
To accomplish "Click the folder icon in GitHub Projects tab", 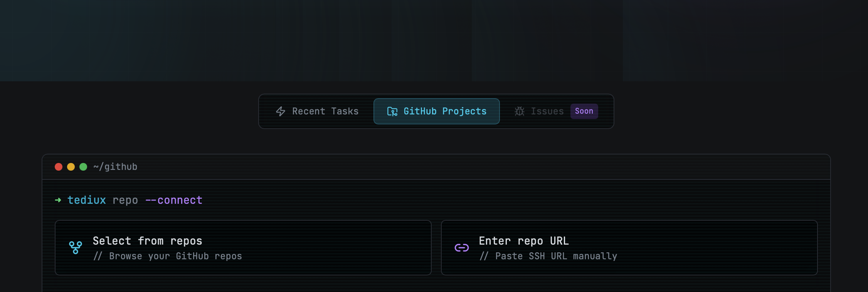I will [x=392, y=111].
